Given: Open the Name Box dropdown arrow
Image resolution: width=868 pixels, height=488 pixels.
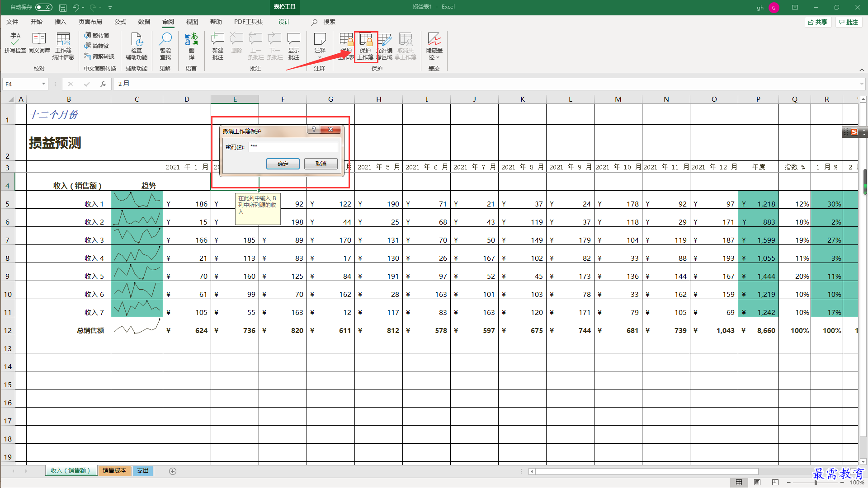Looking at the screenshot, I should (43, 84).
